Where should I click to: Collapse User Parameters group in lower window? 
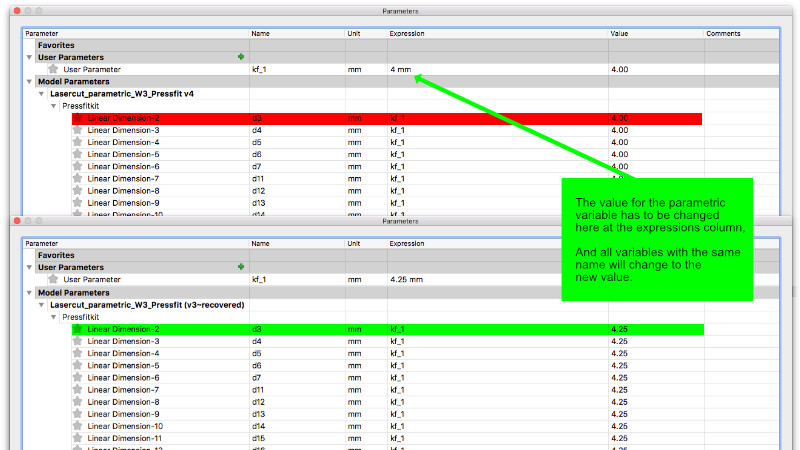pyautogui.click(x=29, y=267)
